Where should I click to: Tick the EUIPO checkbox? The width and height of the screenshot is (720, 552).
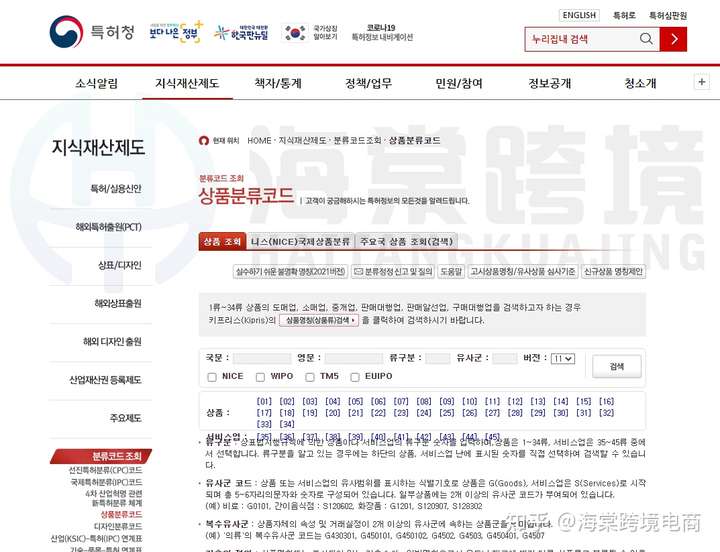click(354, 377)
